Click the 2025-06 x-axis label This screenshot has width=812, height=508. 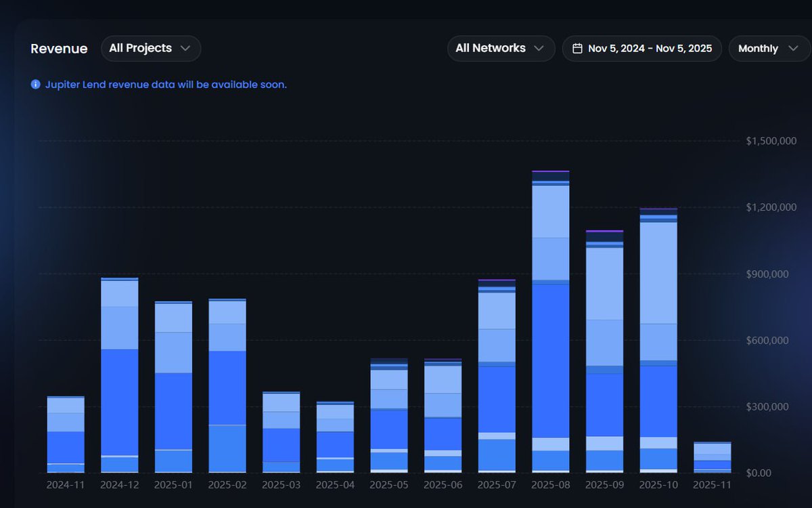[443, 485]
